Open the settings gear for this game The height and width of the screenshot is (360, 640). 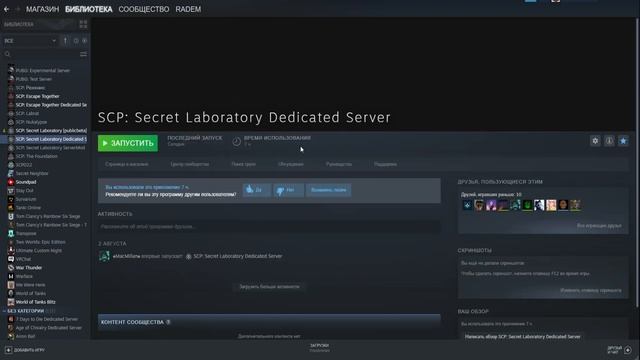(x=595, y=141)
